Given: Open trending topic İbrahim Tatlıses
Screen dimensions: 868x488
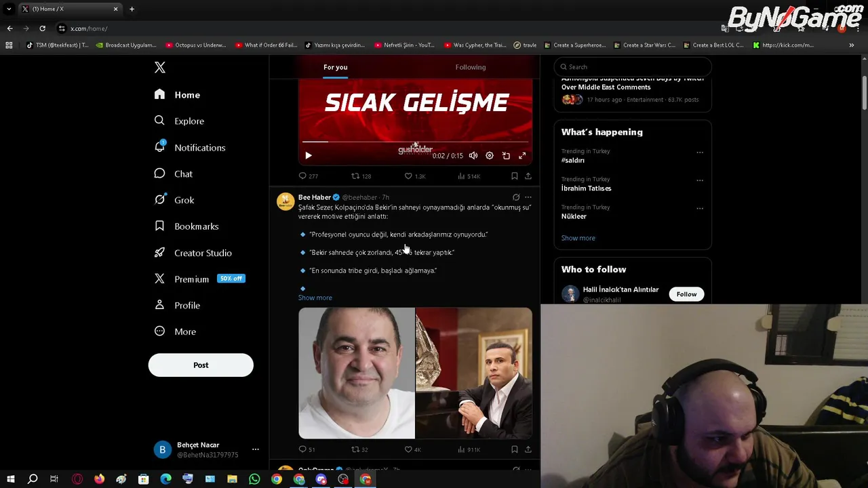Looking at the screenshot, I should point(587,188).
